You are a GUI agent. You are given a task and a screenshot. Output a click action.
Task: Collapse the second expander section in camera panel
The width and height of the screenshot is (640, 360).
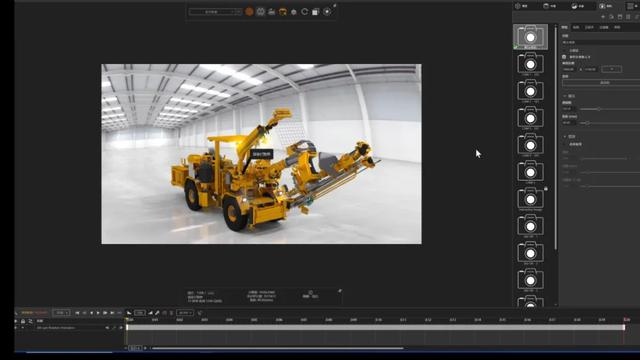[x=565, y=136]
